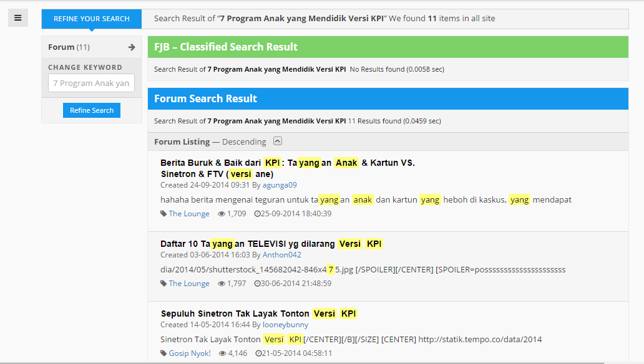Viewport: 644px width, 364px height.
Task: Click the snippet starting 'hahaha berita mengenai teguran'
Action: click(366, 200)
